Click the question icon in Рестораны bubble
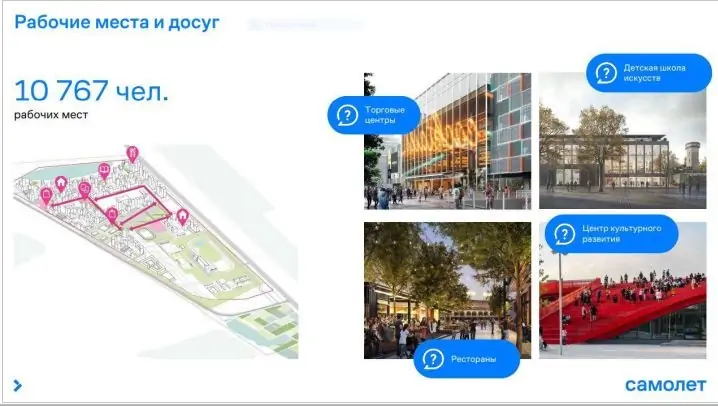Image resolution: width=718 pixels, height=406 pixels. click(433, 357)
